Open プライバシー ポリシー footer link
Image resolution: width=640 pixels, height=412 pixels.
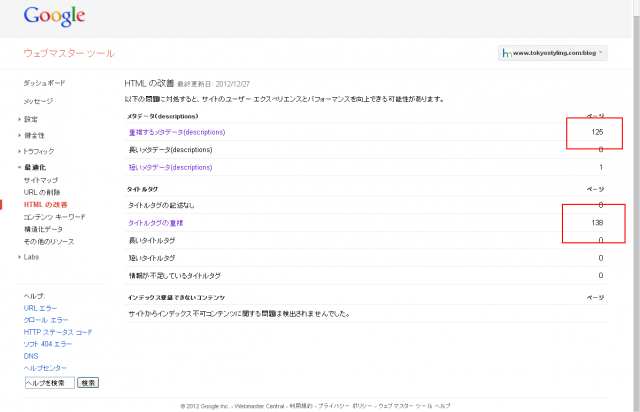point(345,406)
